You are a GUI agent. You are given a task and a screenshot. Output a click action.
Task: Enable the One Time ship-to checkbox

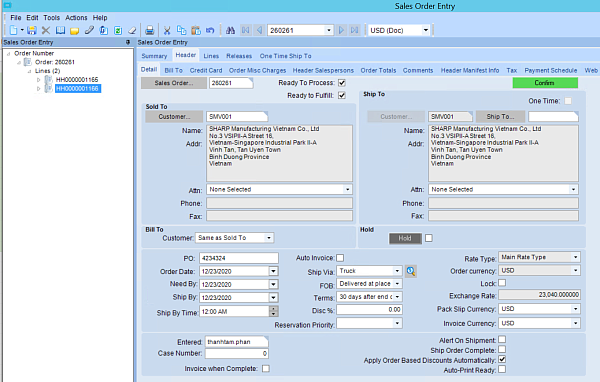568,101
